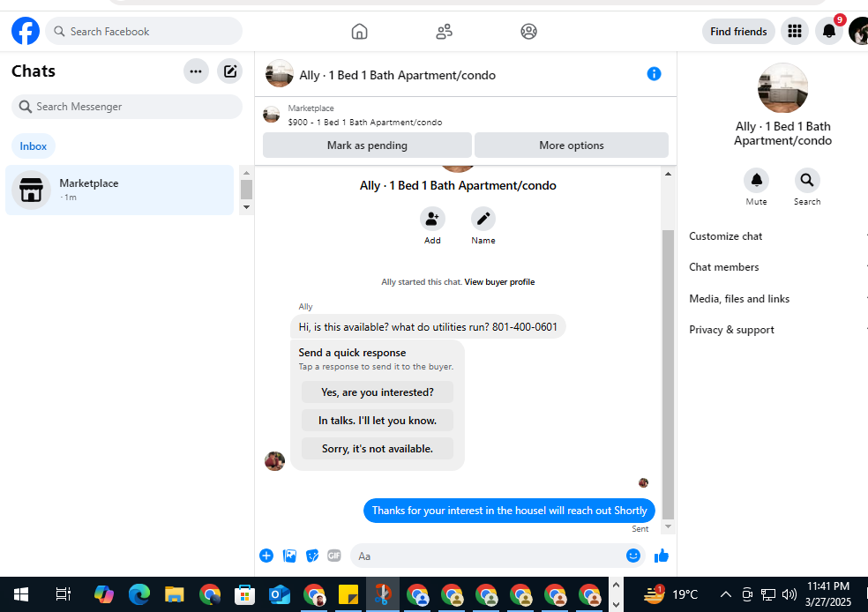The image size is (868, 612).
Task: Open Task View from taskbar
Action: pos(64,595)
